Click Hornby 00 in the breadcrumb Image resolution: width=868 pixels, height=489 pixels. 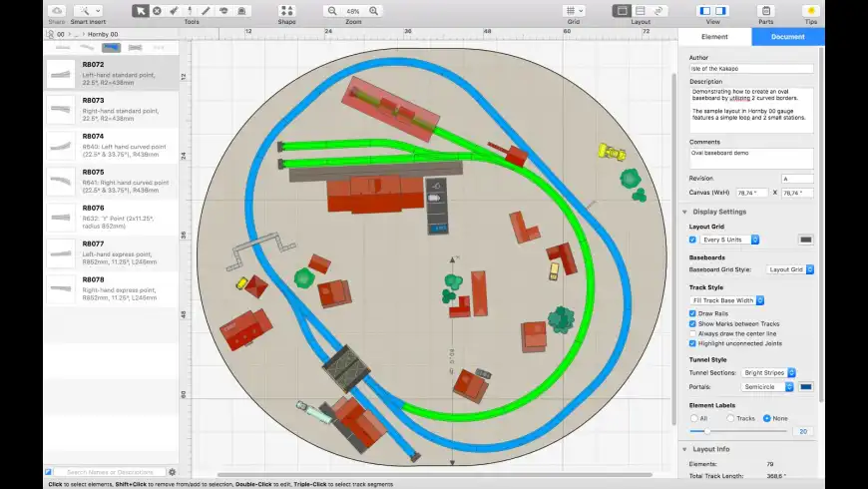pyautogui.click(x=103, y=34)
